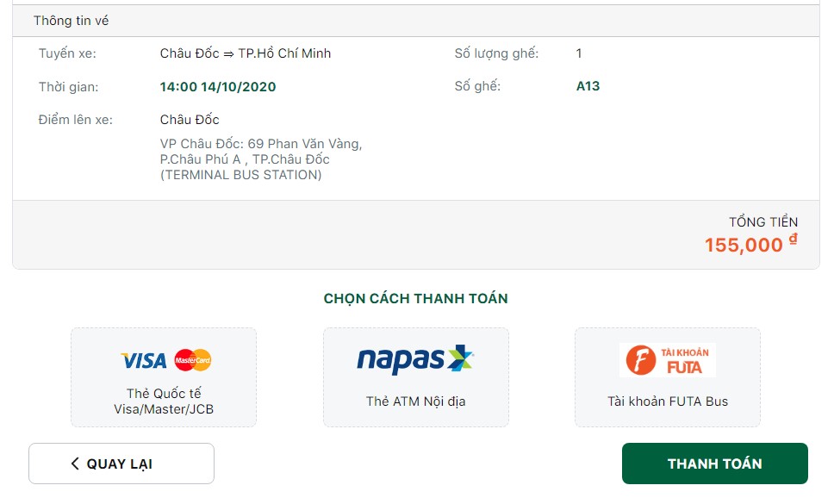This screenshot has width=834, height=504.
Task: Click the route "Châu Đốc ⇒ TP.Hồ Chí Minh"
Action: (x=246, y=53)
